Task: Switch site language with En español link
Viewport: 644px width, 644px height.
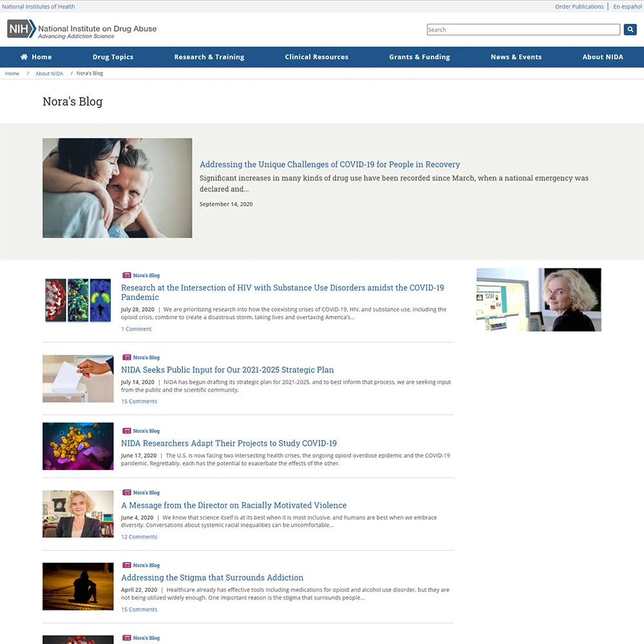Action: click(x=627, y=6)
